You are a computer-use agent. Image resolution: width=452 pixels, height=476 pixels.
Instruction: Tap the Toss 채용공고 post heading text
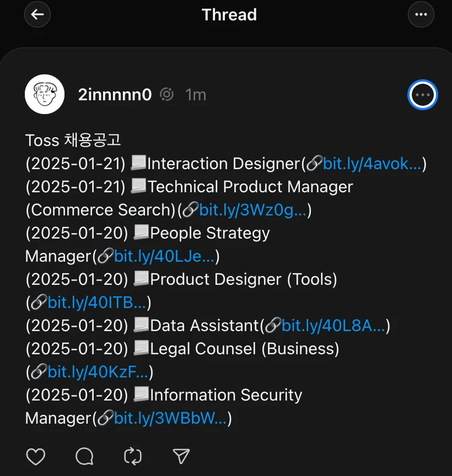(x=73, y=140)
